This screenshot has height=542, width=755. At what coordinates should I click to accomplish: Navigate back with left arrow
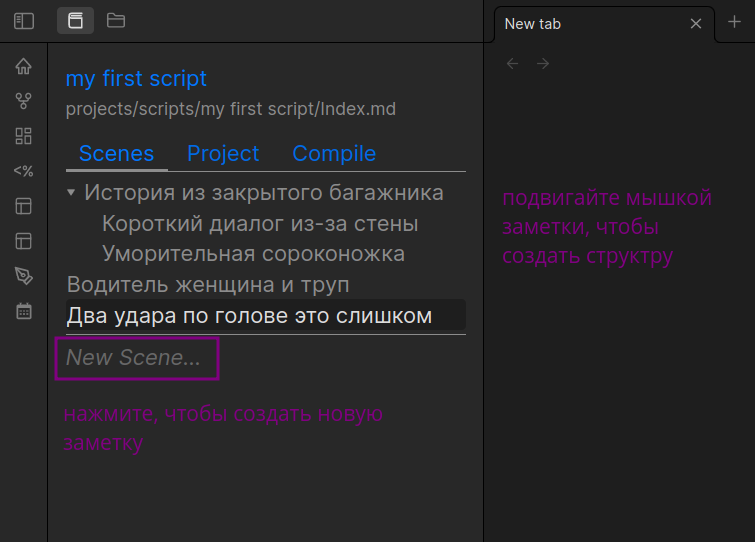(512, 64)
